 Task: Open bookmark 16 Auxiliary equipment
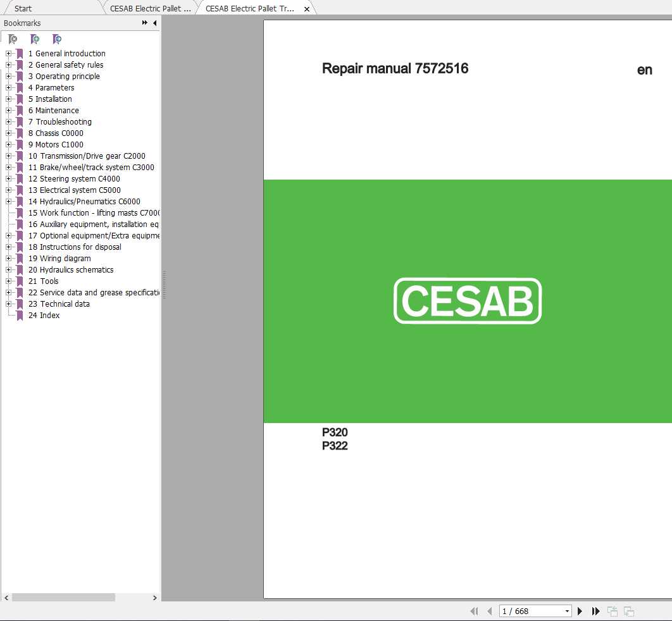click(x=94, y=224)
